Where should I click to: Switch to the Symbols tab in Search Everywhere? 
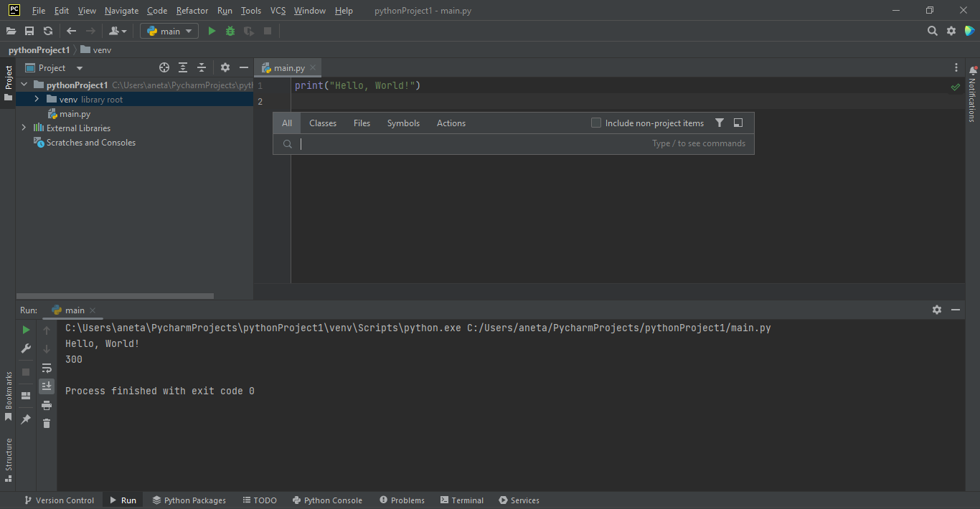click(402, 123)
